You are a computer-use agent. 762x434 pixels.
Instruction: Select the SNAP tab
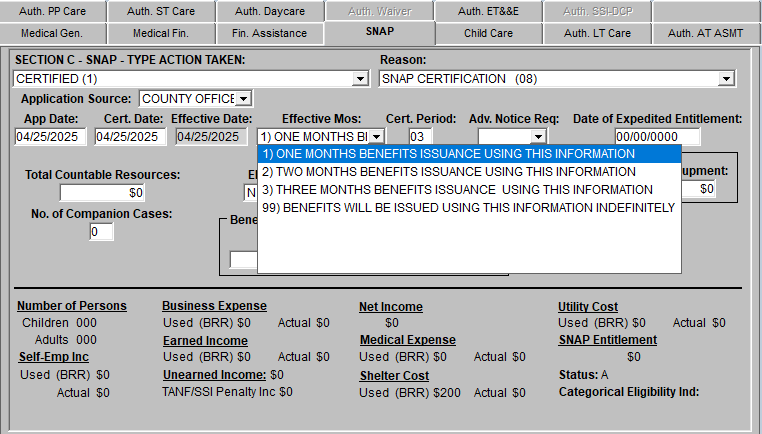coord(380,32)
